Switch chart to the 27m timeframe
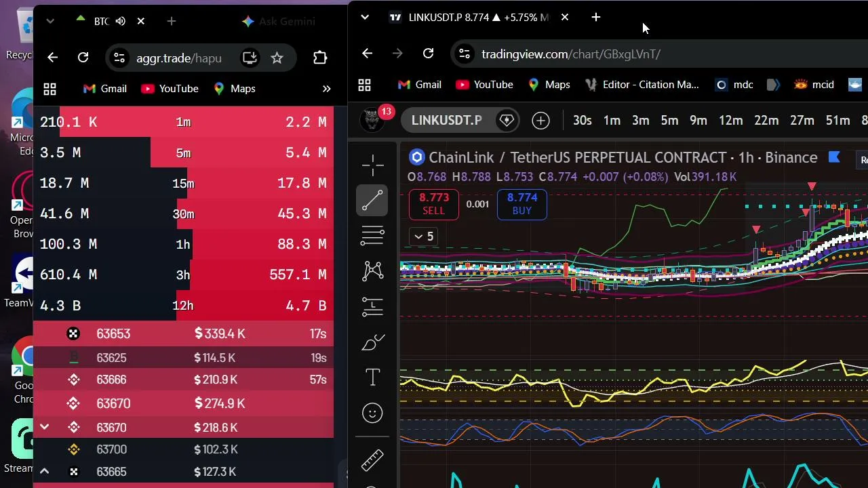 click(x=802, y=120)
